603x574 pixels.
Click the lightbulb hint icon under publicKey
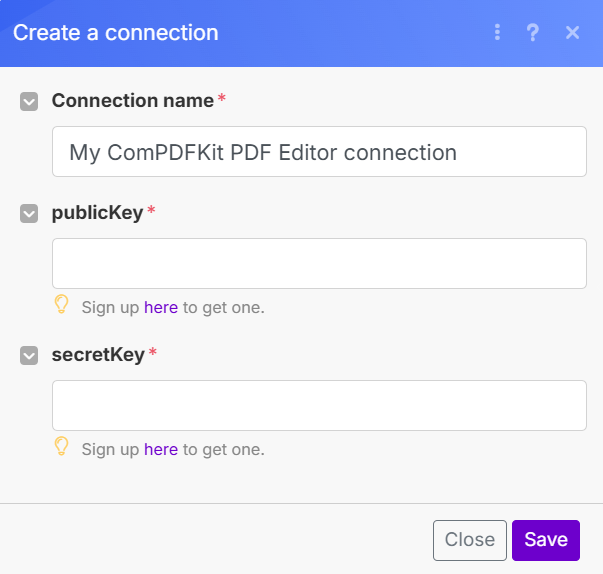click(61, 304)
